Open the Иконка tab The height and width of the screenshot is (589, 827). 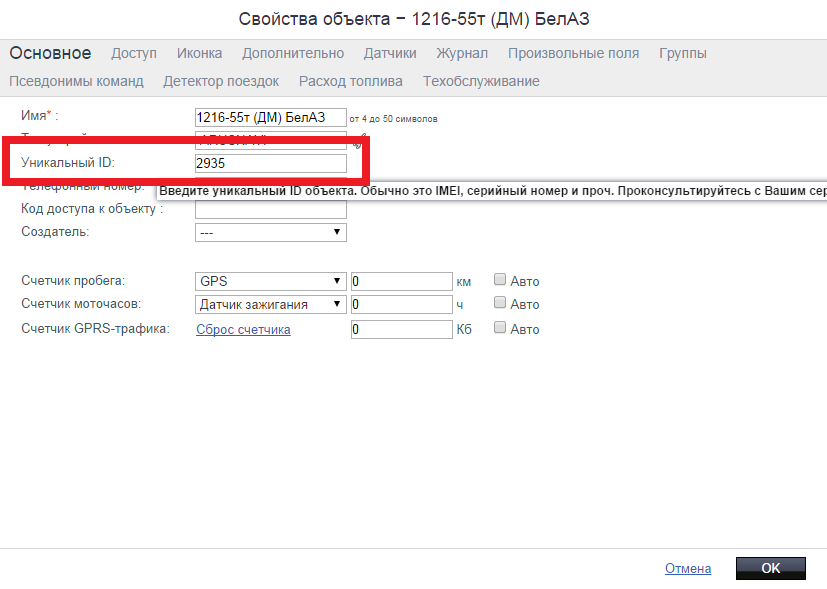[199, 53]
